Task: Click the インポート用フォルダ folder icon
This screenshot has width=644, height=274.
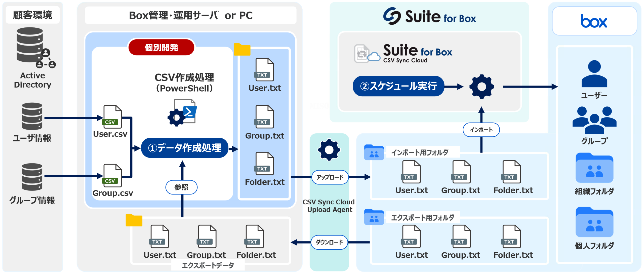Action: click(x=374, y=152)
